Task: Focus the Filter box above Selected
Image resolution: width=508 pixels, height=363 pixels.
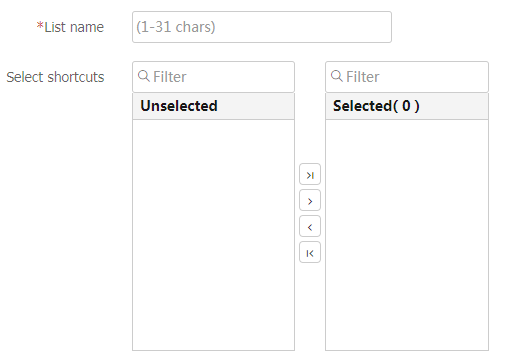Action: [x=407, y=77]
